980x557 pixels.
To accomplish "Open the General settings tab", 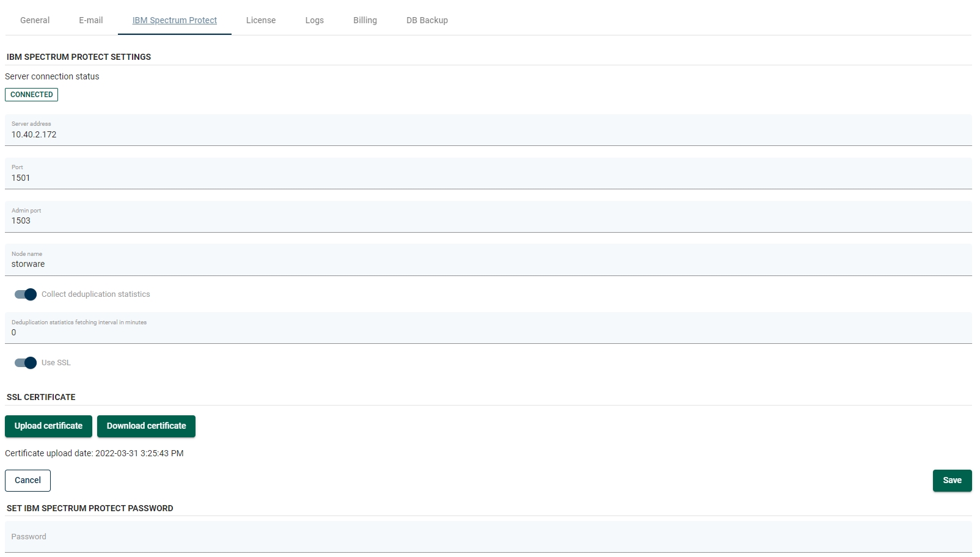I will click(x=35, y=20).
